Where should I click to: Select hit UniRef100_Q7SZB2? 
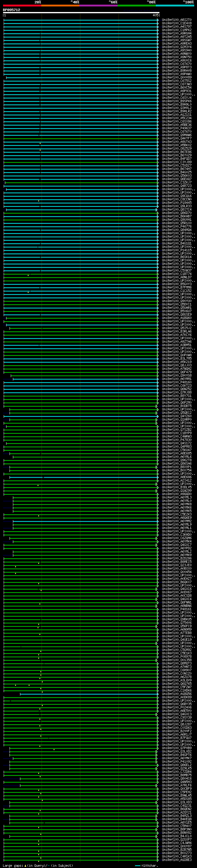point(177,430)
